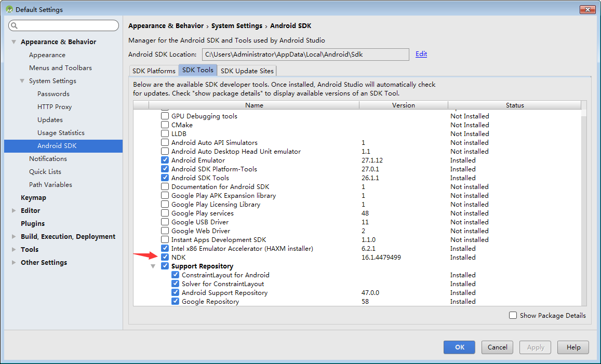Screen dimensions: 601x364
Task: Check Google USB Driver checkbox
Action: click(165, 222)
